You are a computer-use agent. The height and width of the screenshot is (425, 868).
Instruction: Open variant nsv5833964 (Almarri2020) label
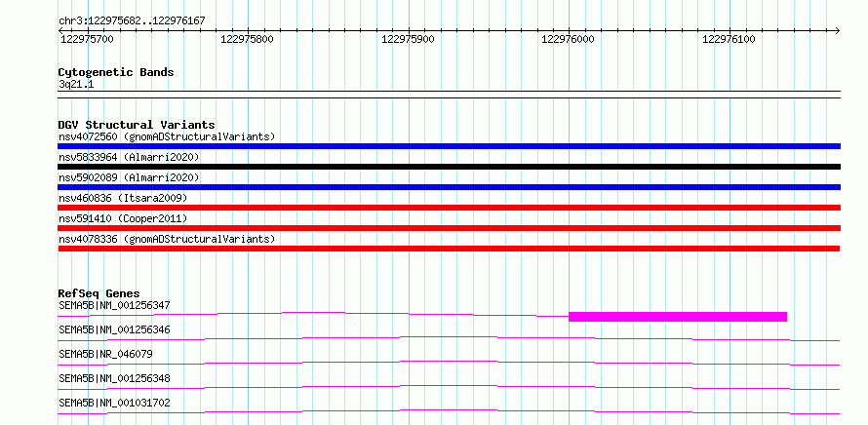[x=129, y=157]
